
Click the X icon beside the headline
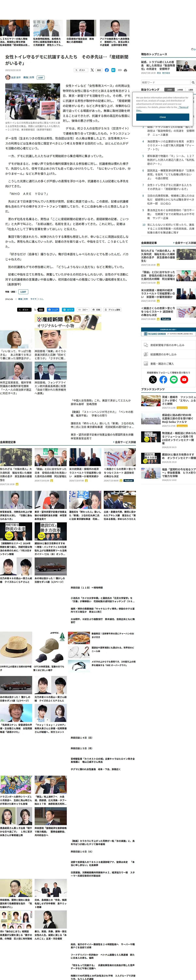pyautogui.click(x=92, y=70)
